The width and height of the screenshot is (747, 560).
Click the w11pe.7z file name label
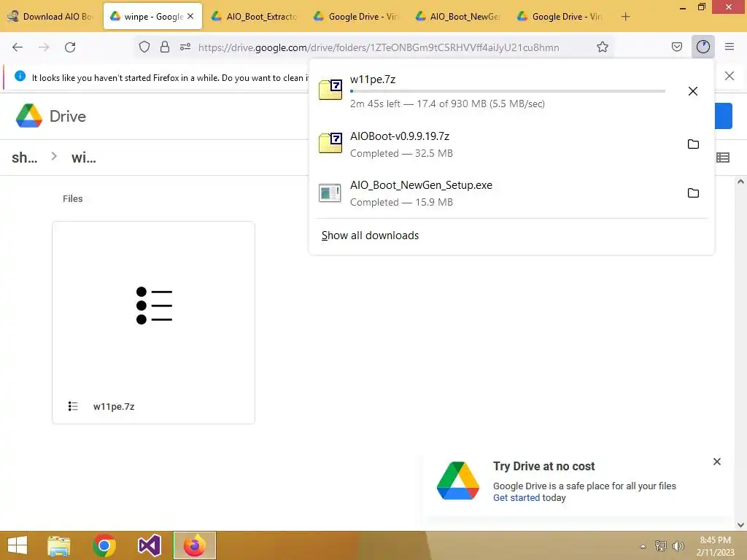point(114,407)
